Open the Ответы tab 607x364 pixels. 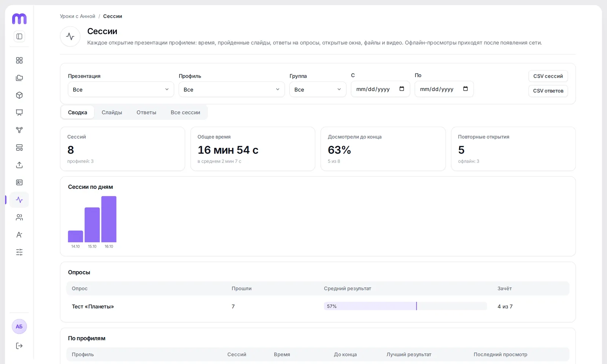click(x=146, y=112)
